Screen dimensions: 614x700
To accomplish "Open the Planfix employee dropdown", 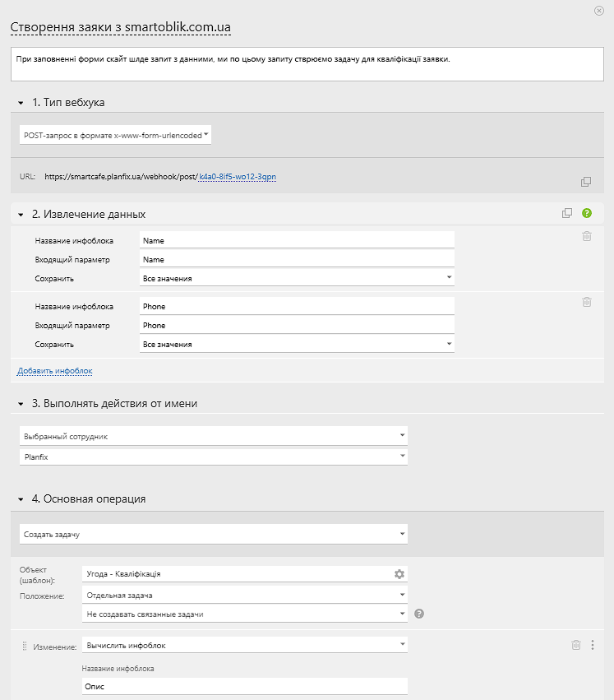I will click(x=213, y=457).
